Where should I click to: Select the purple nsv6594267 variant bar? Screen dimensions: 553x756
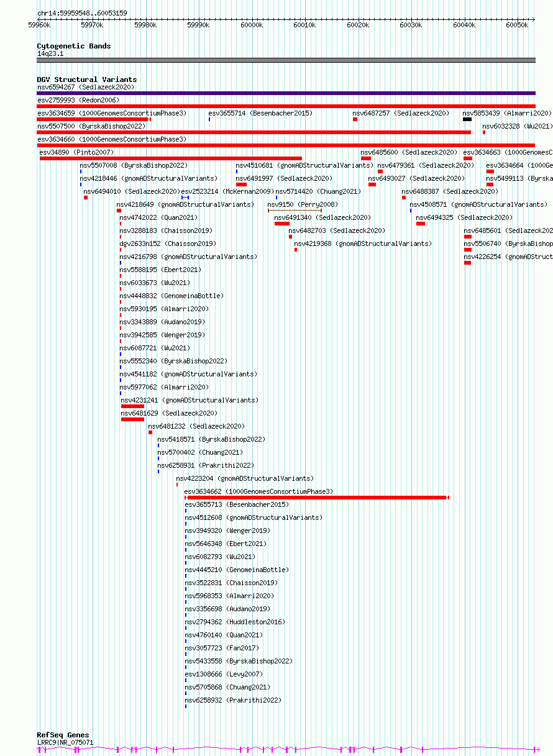tap(286, 93)
